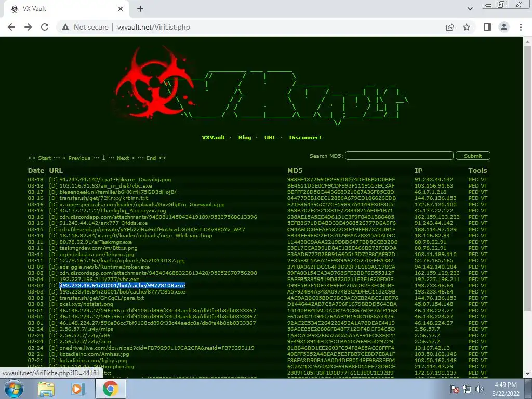Open kotadiainc.com/Iqibyi.png entry
Viewport: 532px width, 399px height.
pos(94,361)
